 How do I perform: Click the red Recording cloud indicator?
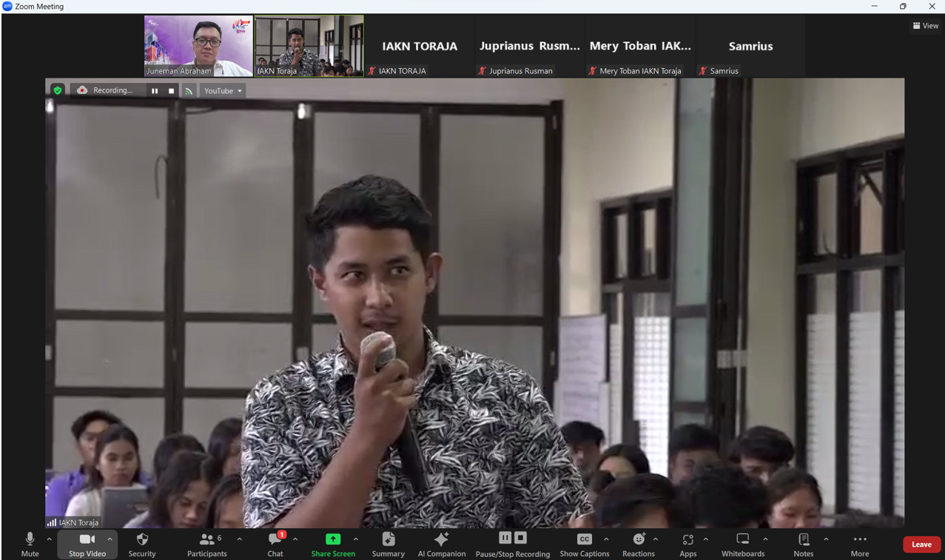click(82, 90)
